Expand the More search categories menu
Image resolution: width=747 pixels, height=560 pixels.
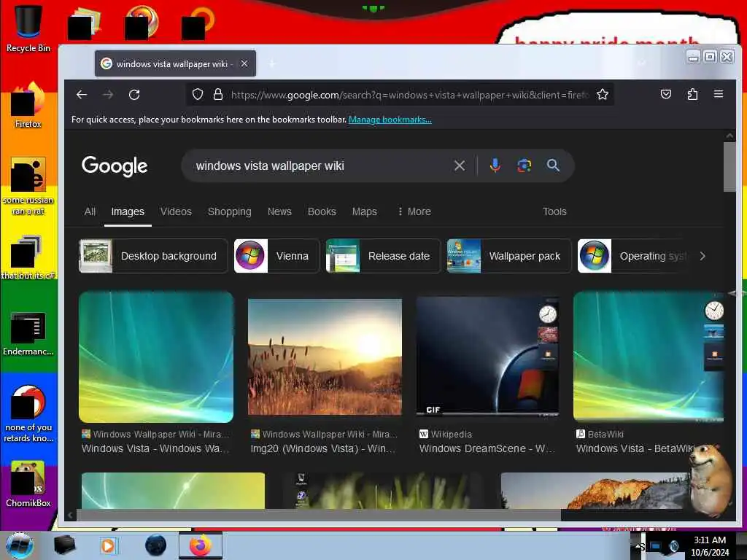point(414,211)
